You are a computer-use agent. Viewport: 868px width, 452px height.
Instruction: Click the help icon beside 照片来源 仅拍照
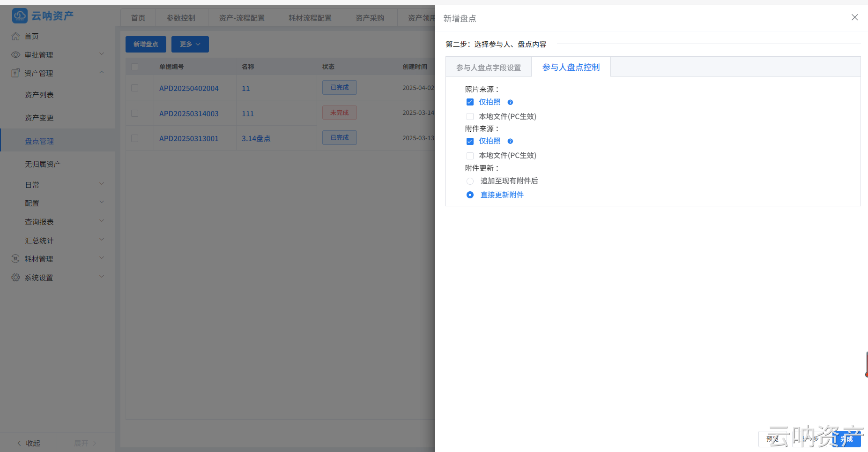tap(510, 102)
